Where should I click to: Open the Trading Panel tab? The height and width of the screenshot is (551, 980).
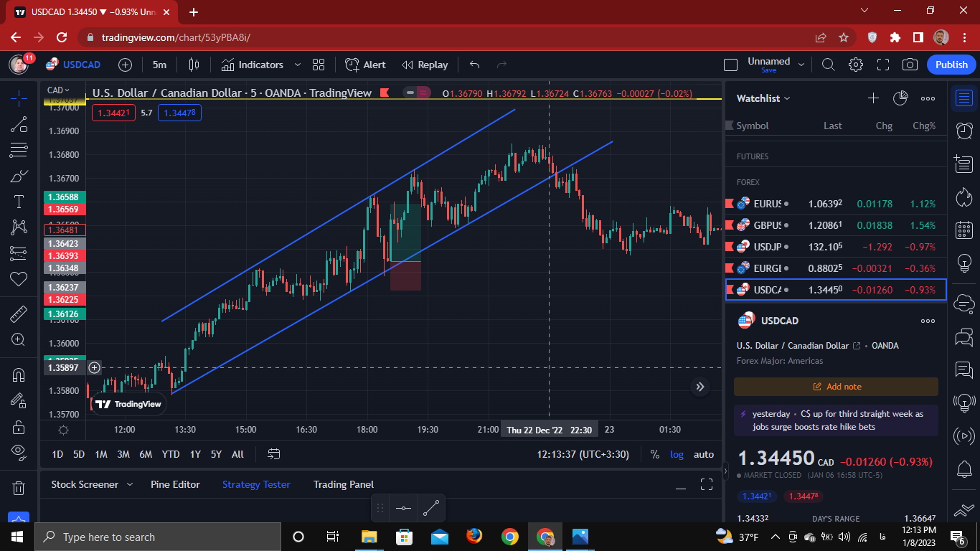344,484
